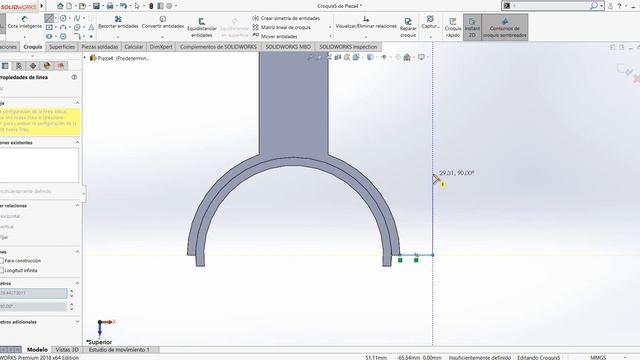Switch to the Croquis tab
Viewport: 640px width, 360px height.
pos(33,47)
